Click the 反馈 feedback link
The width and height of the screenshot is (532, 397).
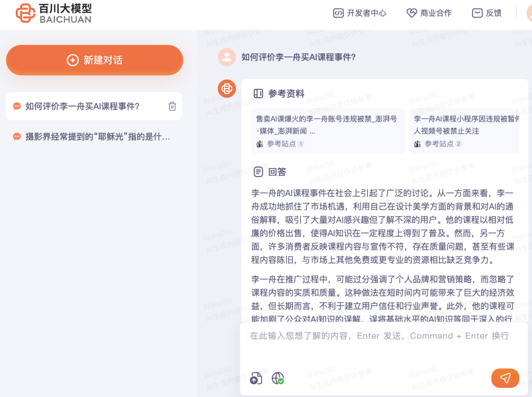[486, 13]
